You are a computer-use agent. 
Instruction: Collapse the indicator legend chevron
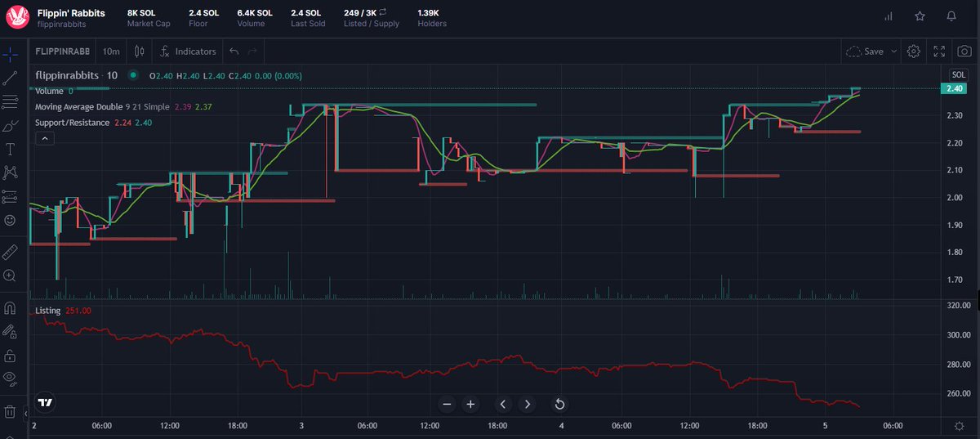click(44, 138)
